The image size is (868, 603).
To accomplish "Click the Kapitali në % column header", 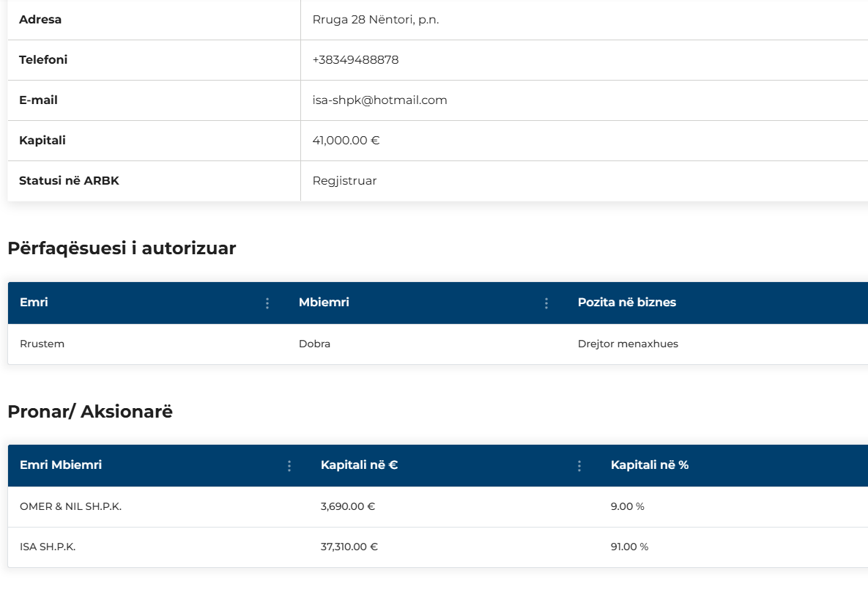I will coord(649,465).
